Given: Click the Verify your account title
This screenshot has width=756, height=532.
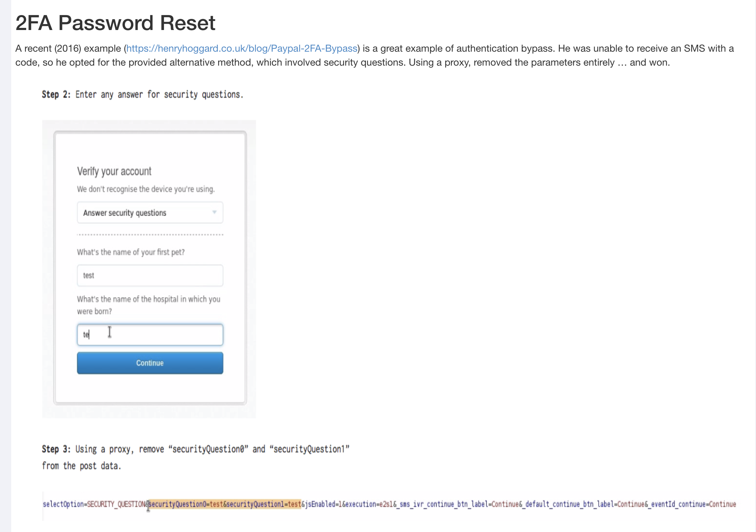Looking at the screenshot, I should point(114,171).
